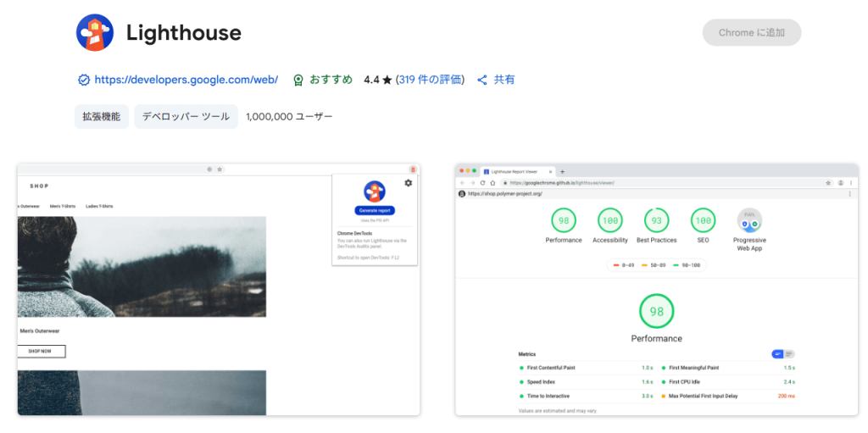Click the SHOP NOW button
The width and height of the screenshot is (868, 433).
42,352
